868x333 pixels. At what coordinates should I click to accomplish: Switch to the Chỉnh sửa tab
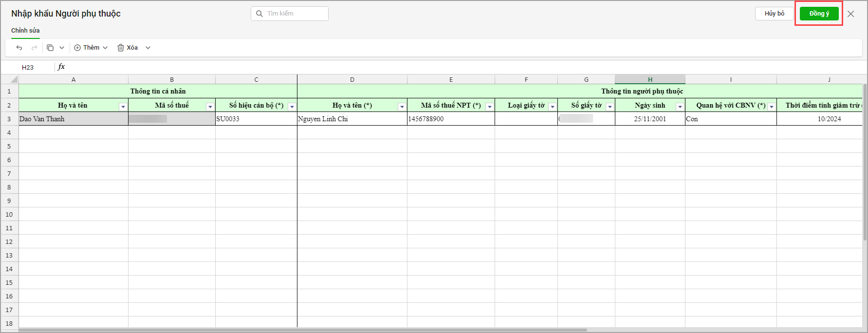pyautogui.click(x=25, y=31)
